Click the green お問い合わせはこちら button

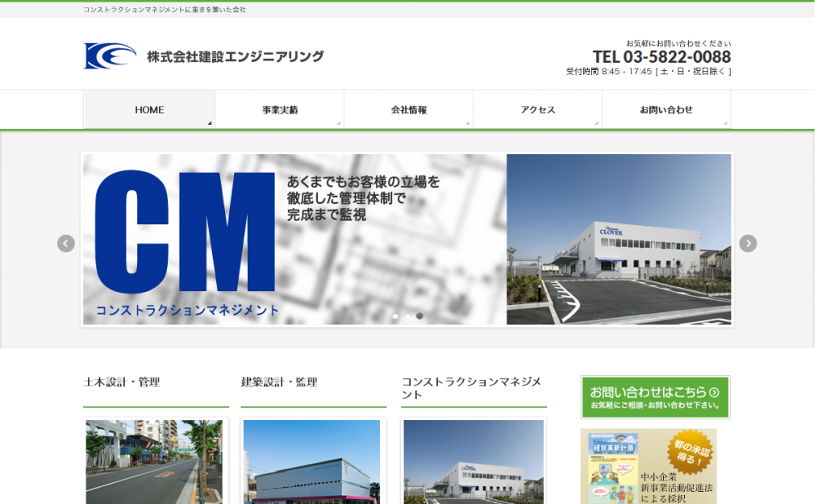655,397
